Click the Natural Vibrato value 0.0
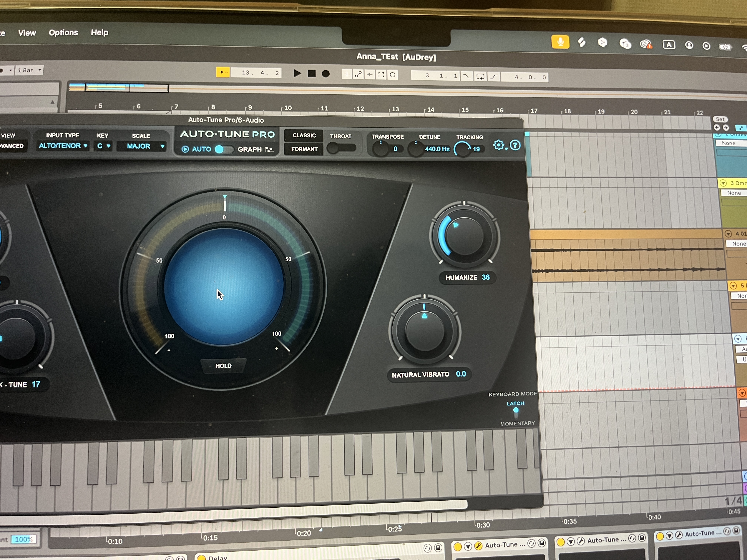Viewport: 747px width, 560px height. [461, 374]
